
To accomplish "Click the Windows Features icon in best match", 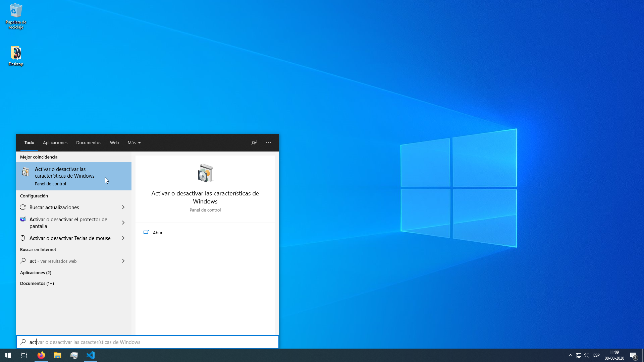I will pyautogui.click(x=25, y=172).
